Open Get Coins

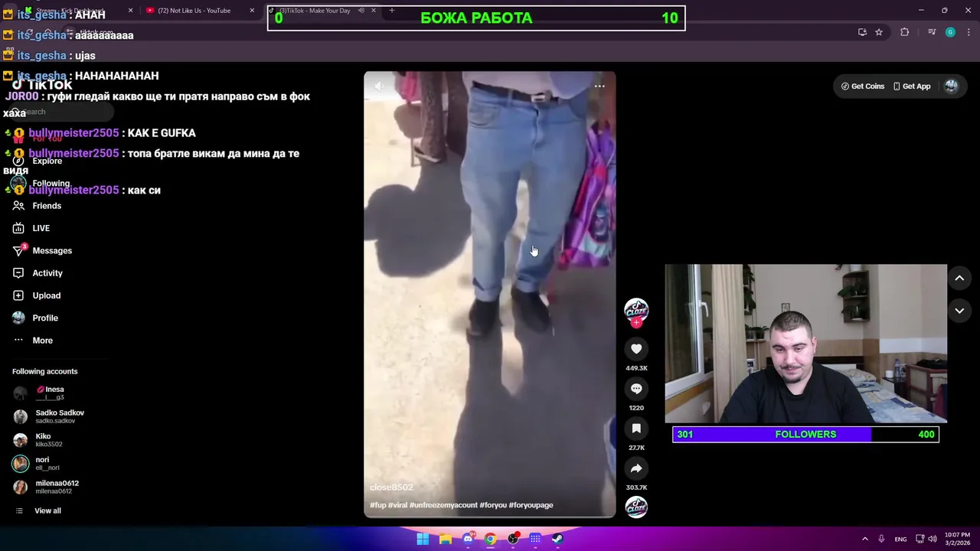coord(863,86)
